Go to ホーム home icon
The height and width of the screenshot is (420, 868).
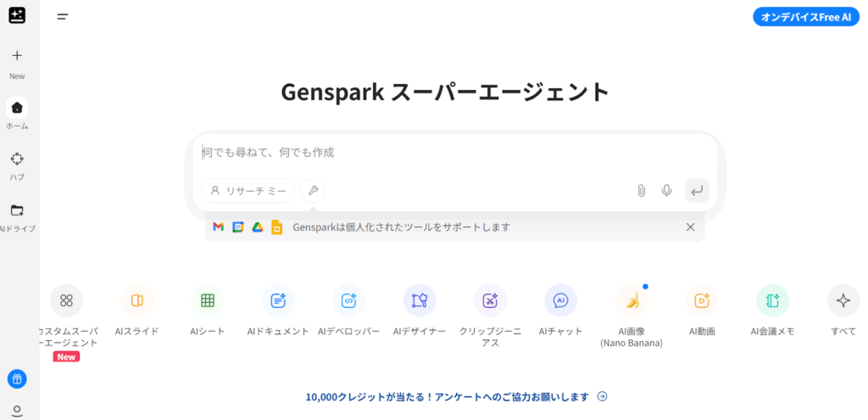17,108
